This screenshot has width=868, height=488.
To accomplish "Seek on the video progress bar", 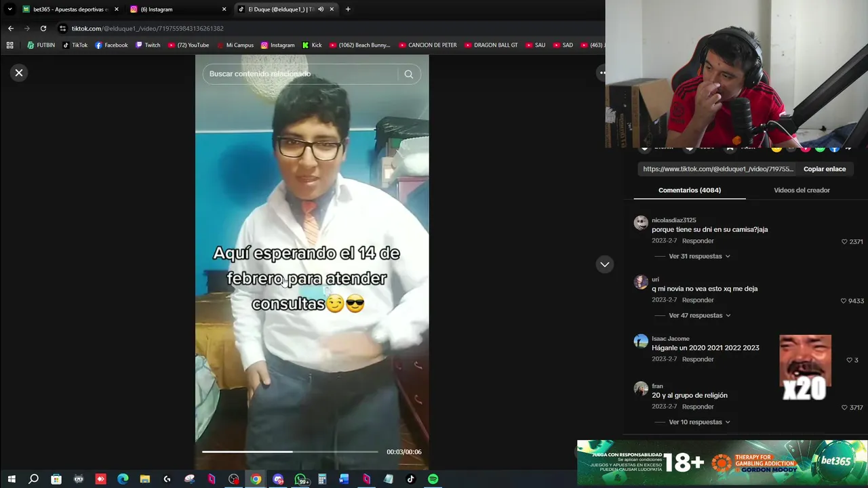I will 290,451.
